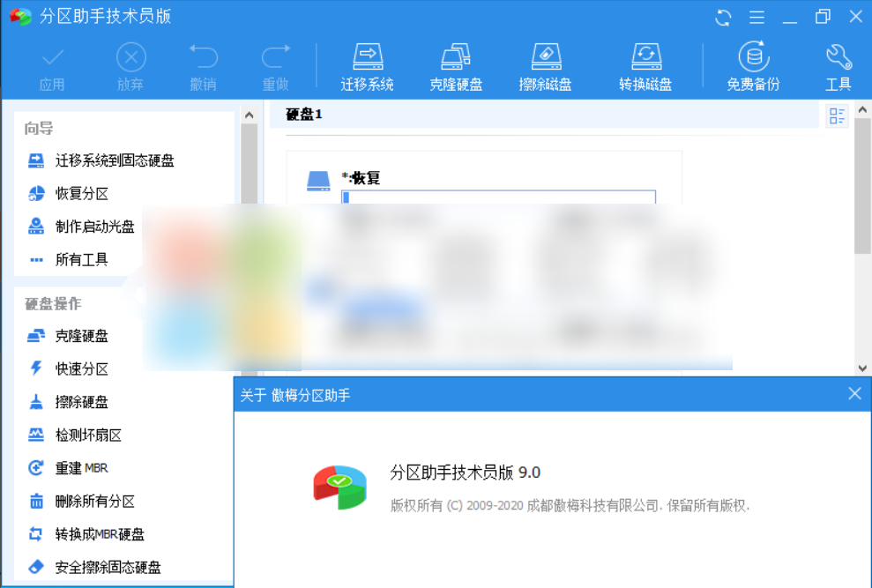This screenshot has height=588, width=872.
Task: Open the 克隆硬盘 clone disk tool
Action: pyautogui.click(x=456, y=67)
